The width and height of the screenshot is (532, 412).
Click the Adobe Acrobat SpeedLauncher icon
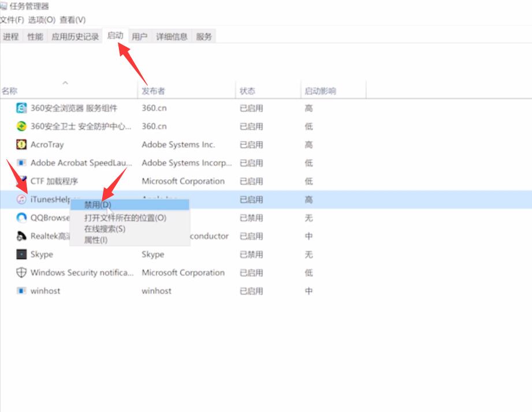[21, 163]
